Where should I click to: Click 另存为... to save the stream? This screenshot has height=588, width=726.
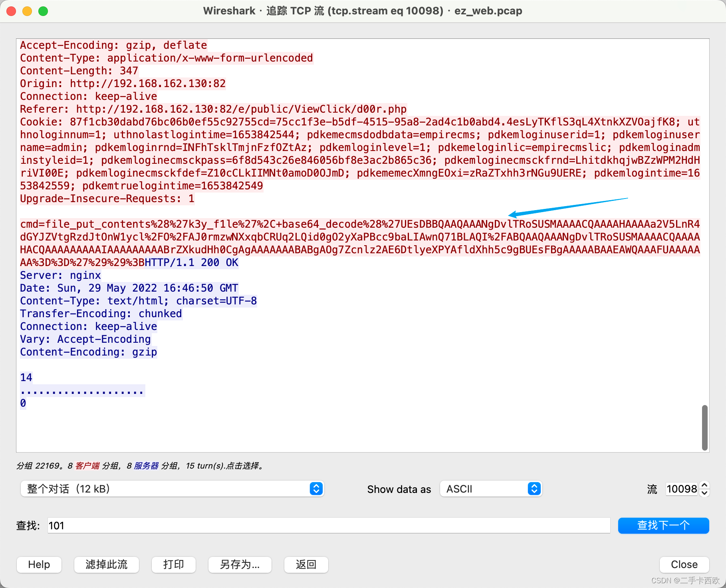coord(240,564)
